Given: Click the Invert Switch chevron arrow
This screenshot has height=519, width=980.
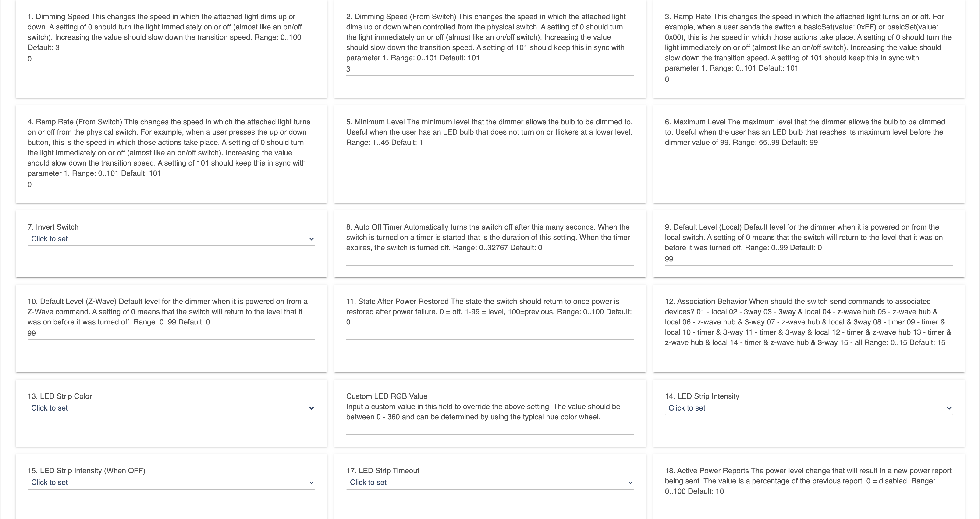Looking at the screenshot, I should (x=311, y=239).
